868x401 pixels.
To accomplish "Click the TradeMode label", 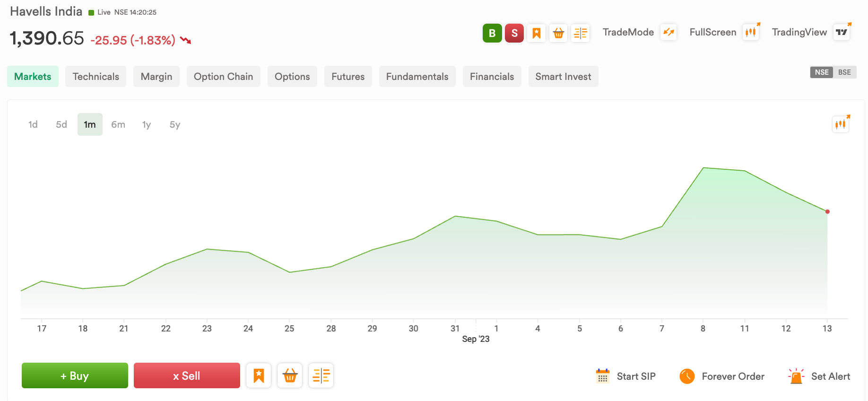I will [628, 32].
